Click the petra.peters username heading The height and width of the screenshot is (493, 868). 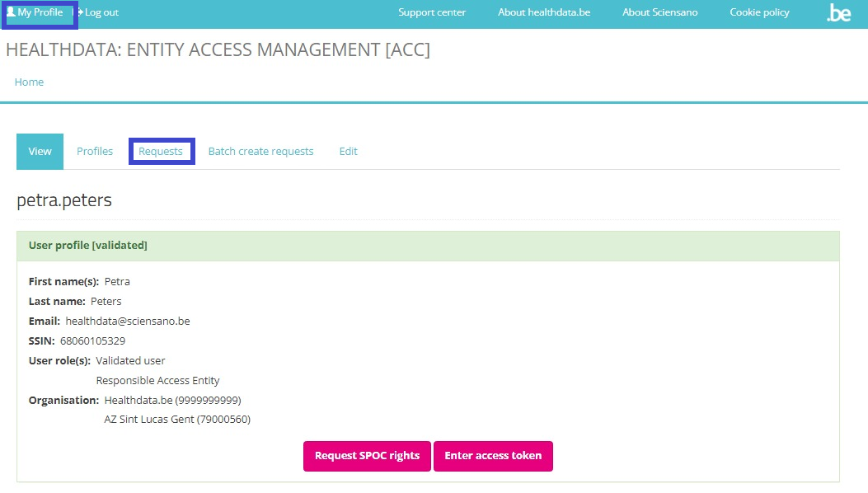(64, 200)
